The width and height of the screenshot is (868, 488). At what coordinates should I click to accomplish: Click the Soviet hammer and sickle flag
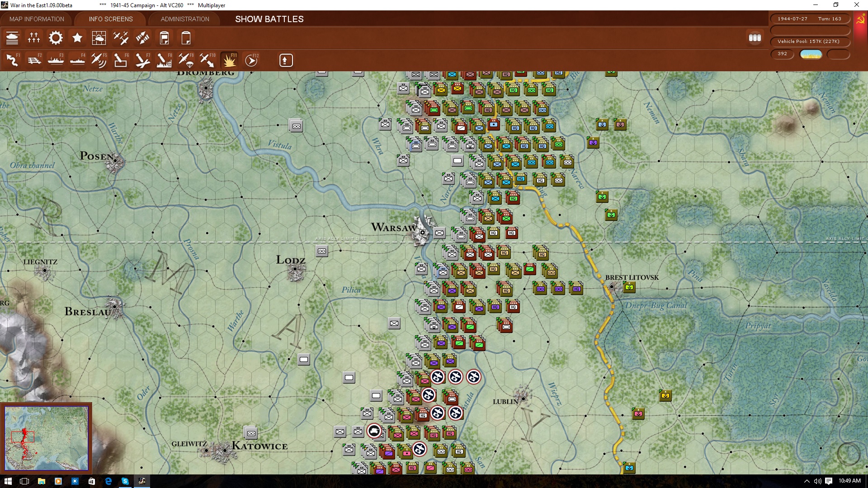pyautogui.click(x=860, y=19)
